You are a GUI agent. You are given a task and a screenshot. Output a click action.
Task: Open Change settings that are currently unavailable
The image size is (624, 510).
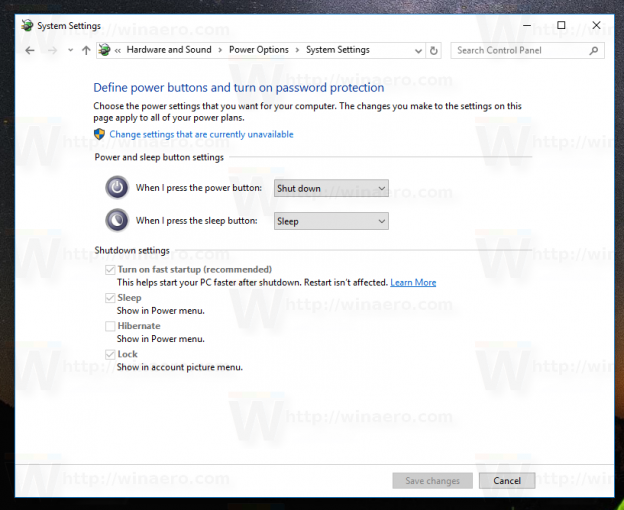click(x=201, y=134)
